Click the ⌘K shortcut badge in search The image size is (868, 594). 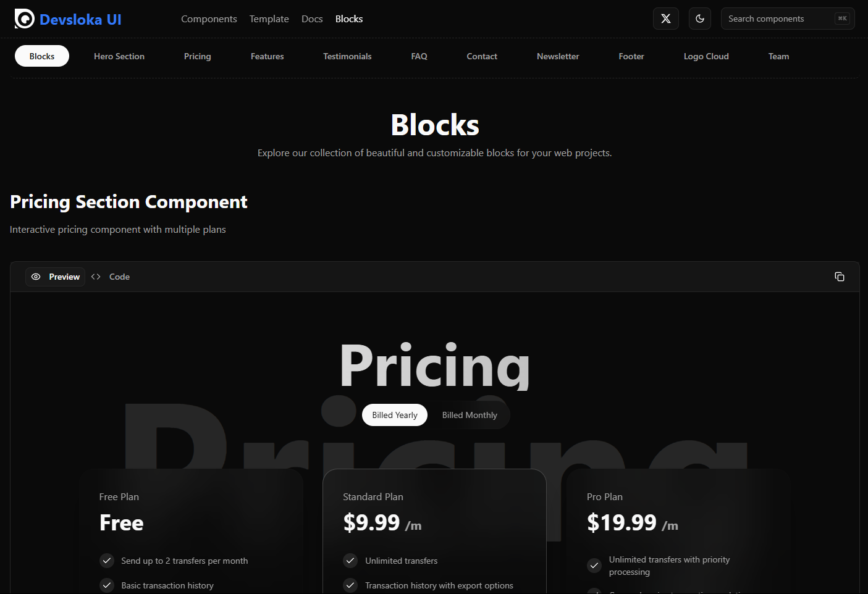tap(842, 19)
